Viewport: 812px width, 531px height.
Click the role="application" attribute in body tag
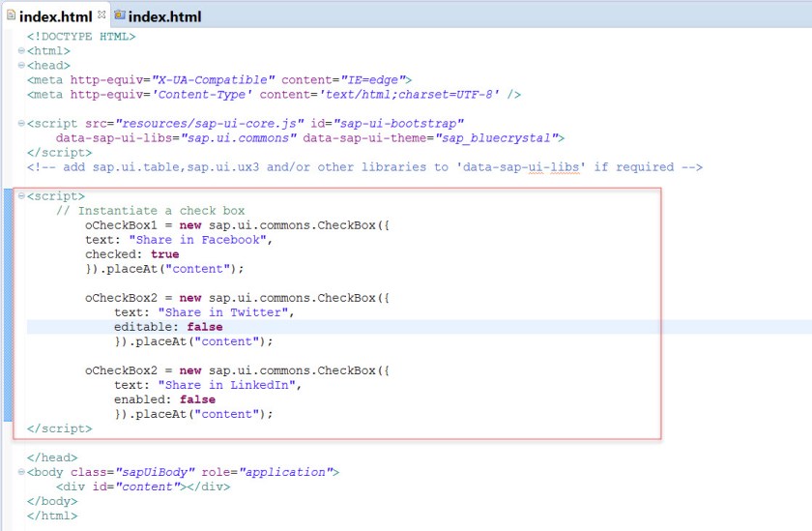[x=267, y=472]
